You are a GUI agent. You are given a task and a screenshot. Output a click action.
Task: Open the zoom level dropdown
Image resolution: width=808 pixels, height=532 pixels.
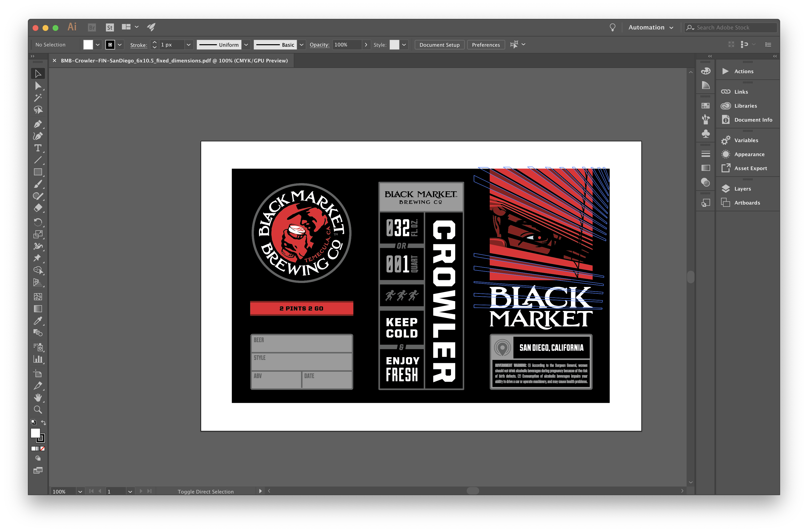coord(80,492)
